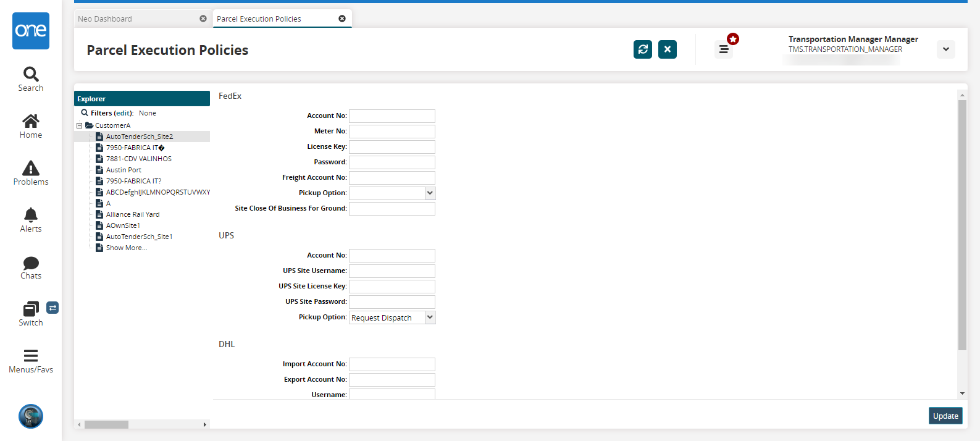Screen dimensions: 980x441
Task: Close the Neo Dashboard tab
Action: [x=203, y=19]
